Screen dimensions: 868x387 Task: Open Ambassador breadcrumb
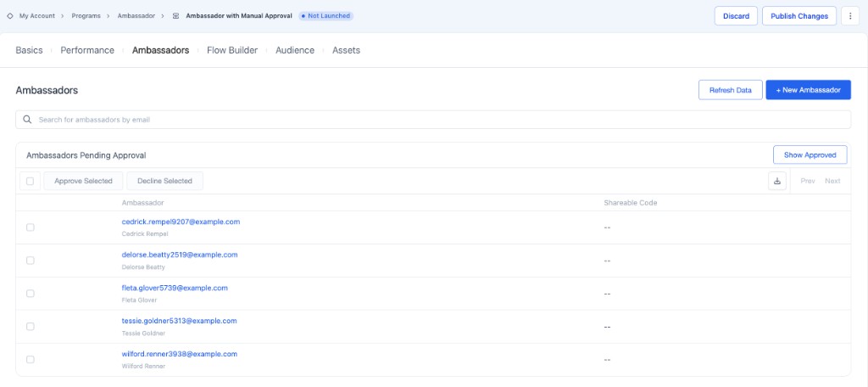coord(136,16)
